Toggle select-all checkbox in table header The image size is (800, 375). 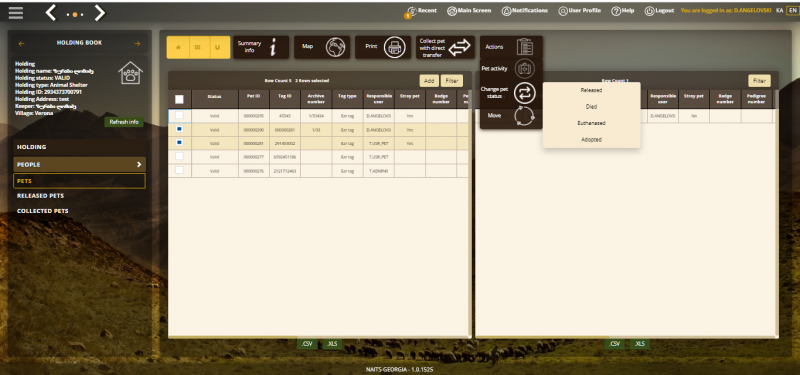(179, 99)
